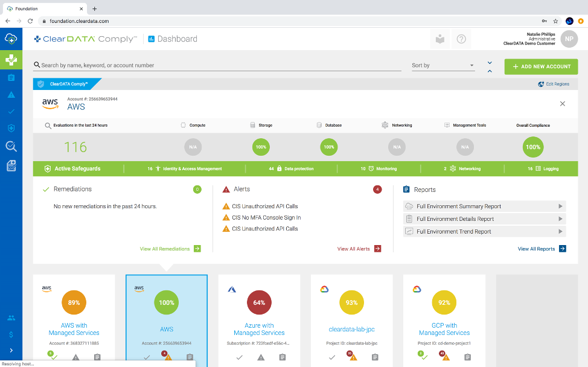Click the search field for accounts

click(217, 65)
